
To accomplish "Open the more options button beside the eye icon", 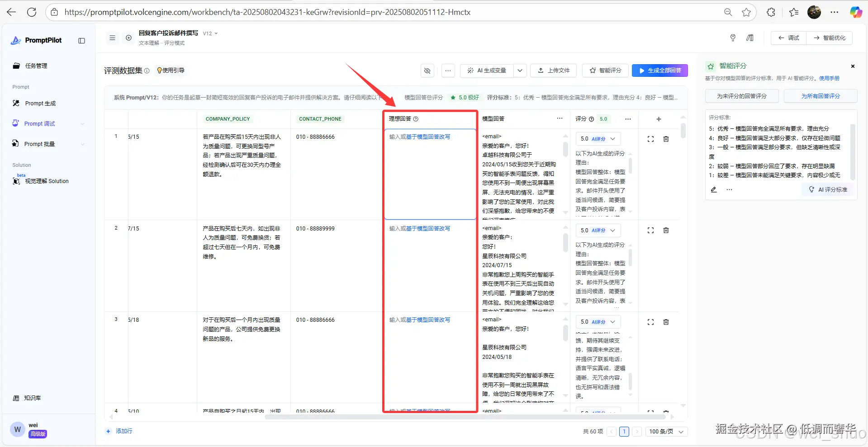I will click(448, 71).
